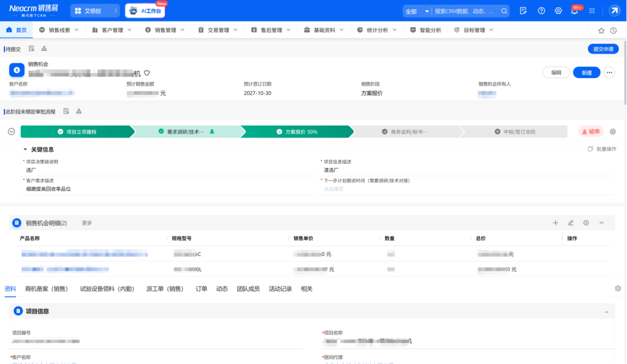627x364 pixels.
Task: Open the notifications bell icon
Action: 574,11
